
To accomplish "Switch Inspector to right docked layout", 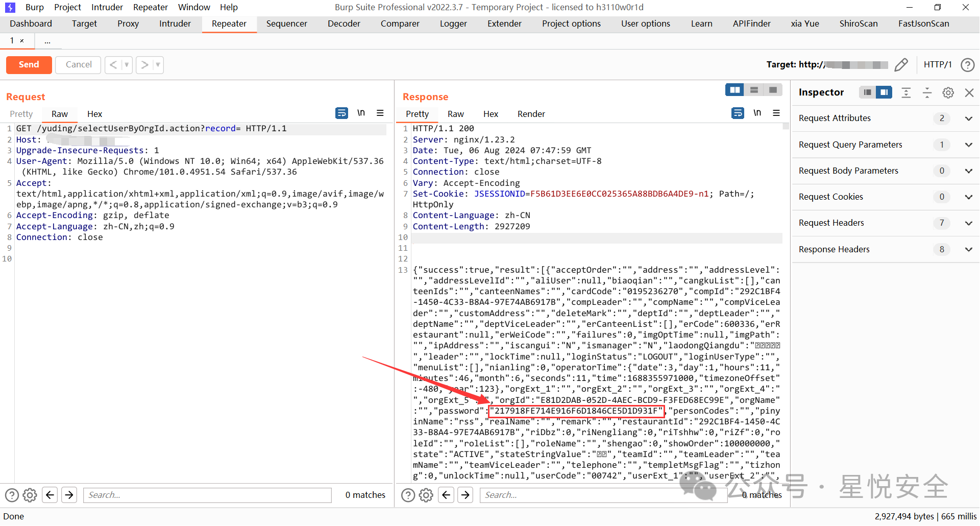I will pos(884,92).
